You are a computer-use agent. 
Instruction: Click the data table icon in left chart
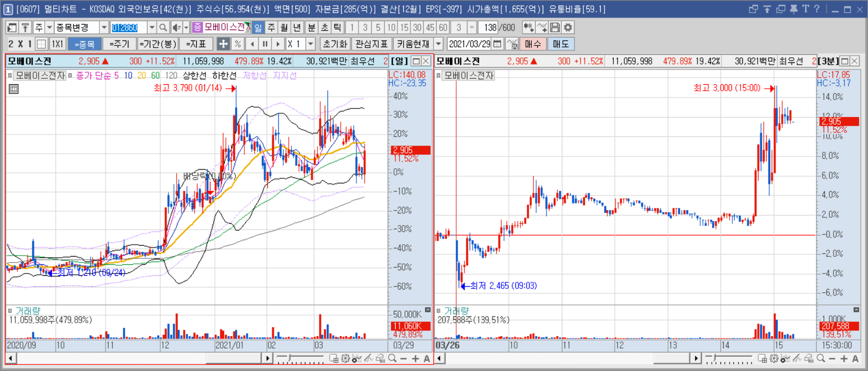pyautogui.click(x=14, y=89)
